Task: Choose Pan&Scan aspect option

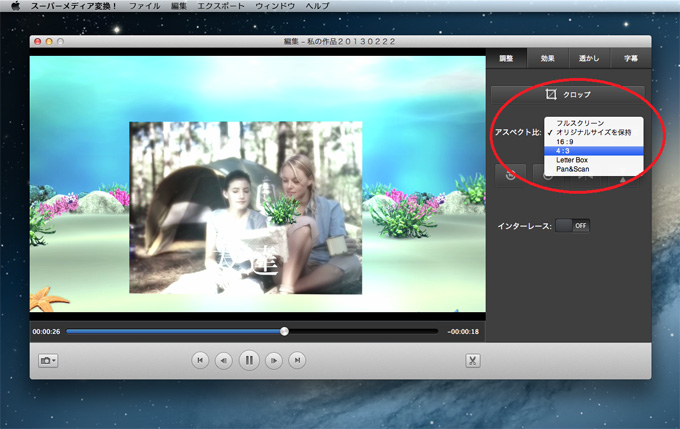Action: point(594,169)
